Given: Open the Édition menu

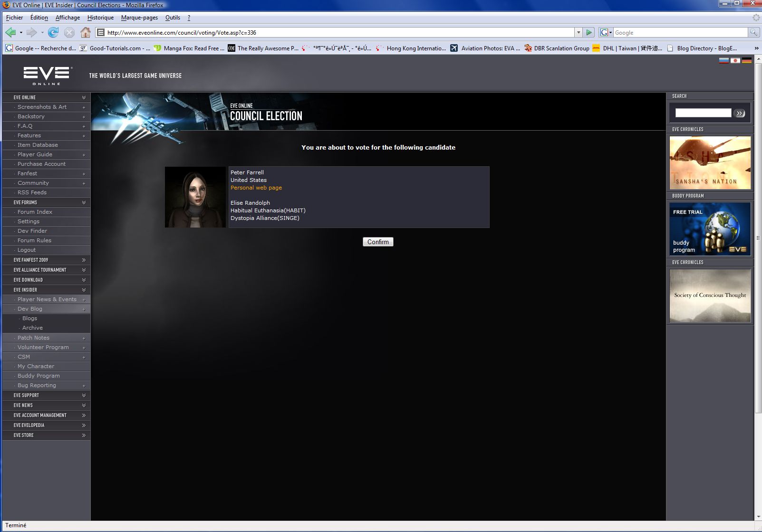Looking at the screenshot, I should [39, 18].
